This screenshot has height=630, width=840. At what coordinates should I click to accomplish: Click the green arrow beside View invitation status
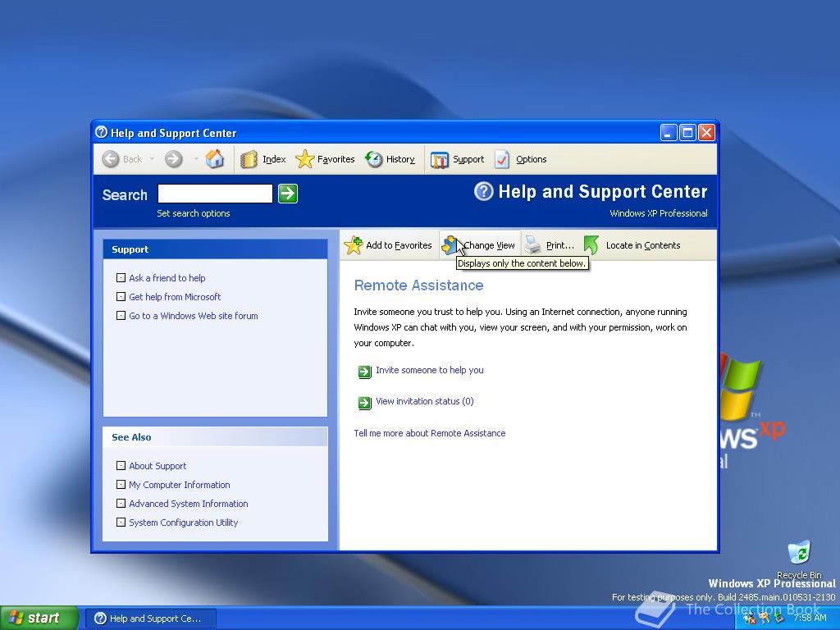(x=365, y=403)
